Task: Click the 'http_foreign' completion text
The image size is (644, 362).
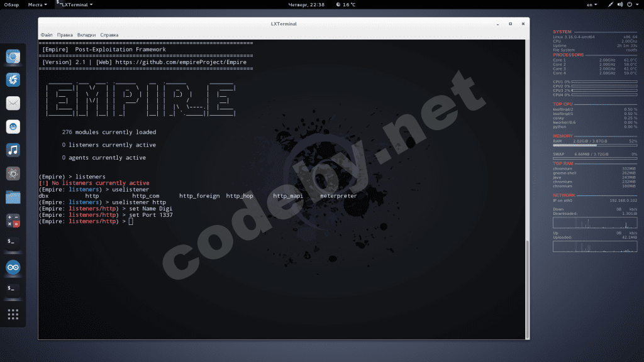Action: [x=199, y=196]
